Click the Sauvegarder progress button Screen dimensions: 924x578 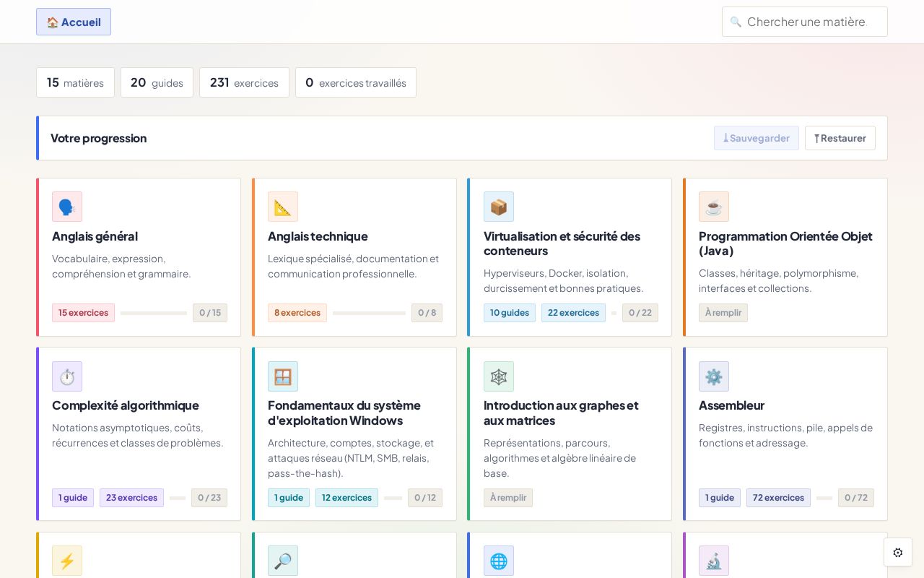pyautogui.click(x=757, y=138)
